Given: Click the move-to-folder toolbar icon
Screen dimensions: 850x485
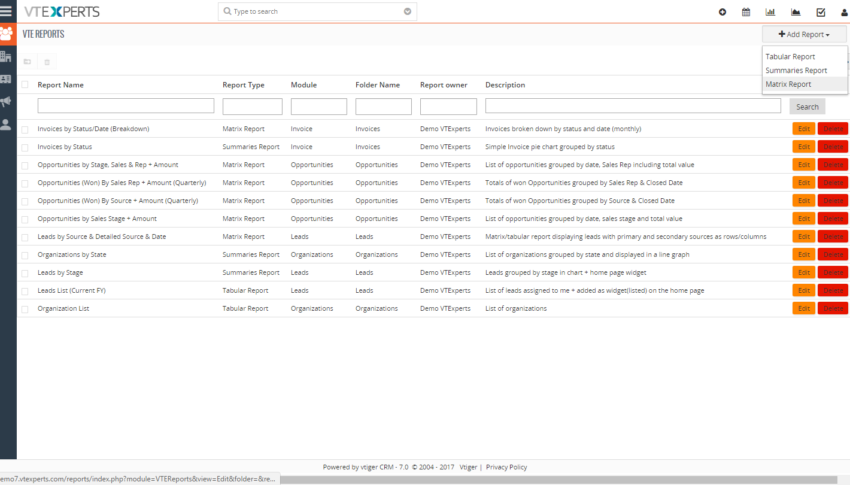Looking at the screenshot, I should [x=27, y=62].
